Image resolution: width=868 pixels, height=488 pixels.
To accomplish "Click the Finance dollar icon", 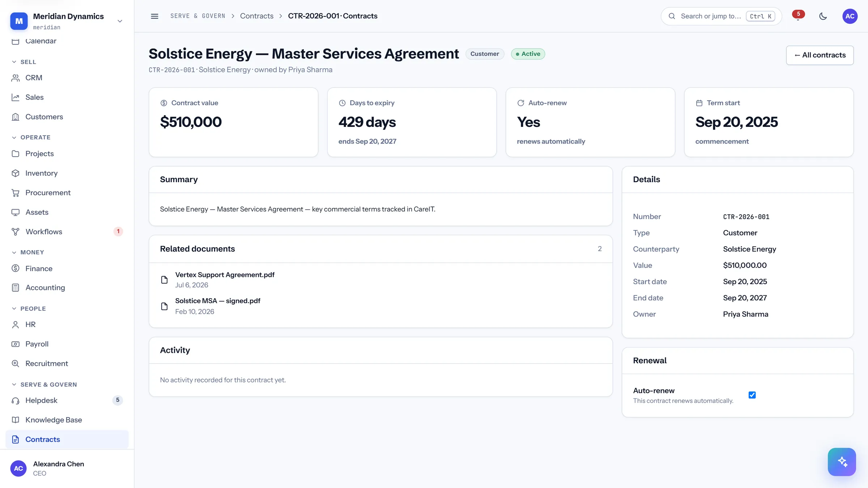I will point(15,268).
